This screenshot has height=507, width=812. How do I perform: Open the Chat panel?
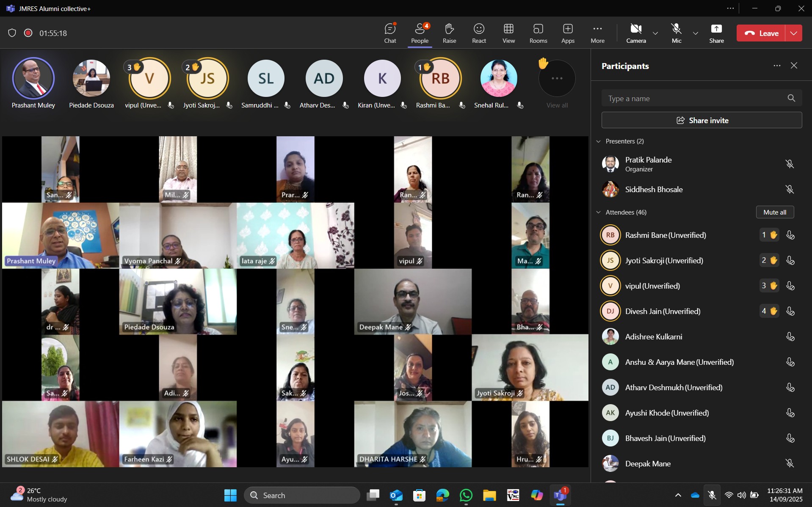(390, 33)
